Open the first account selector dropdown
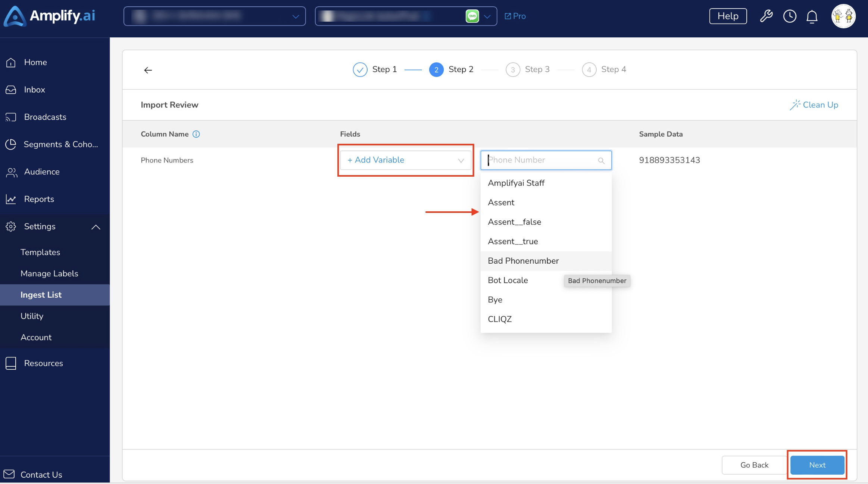Viewport: 868px width, 484px height. click(215, 16)
